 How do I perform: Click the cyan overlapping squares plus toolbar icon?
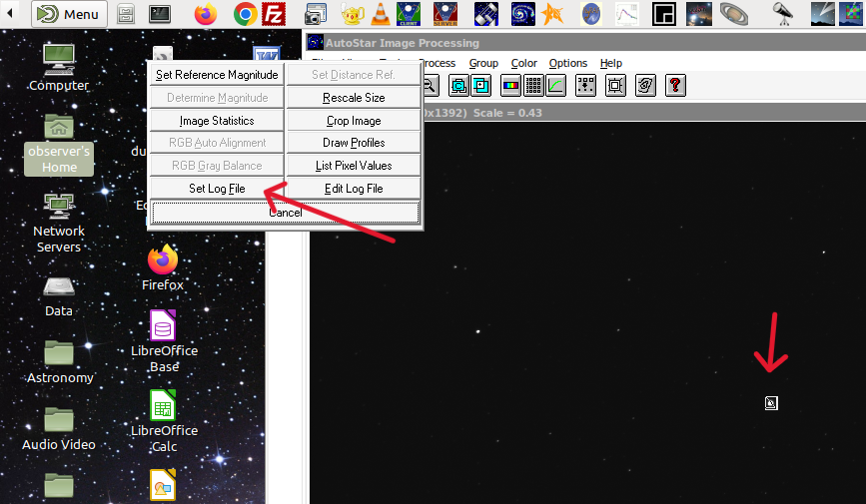(481, 86)
